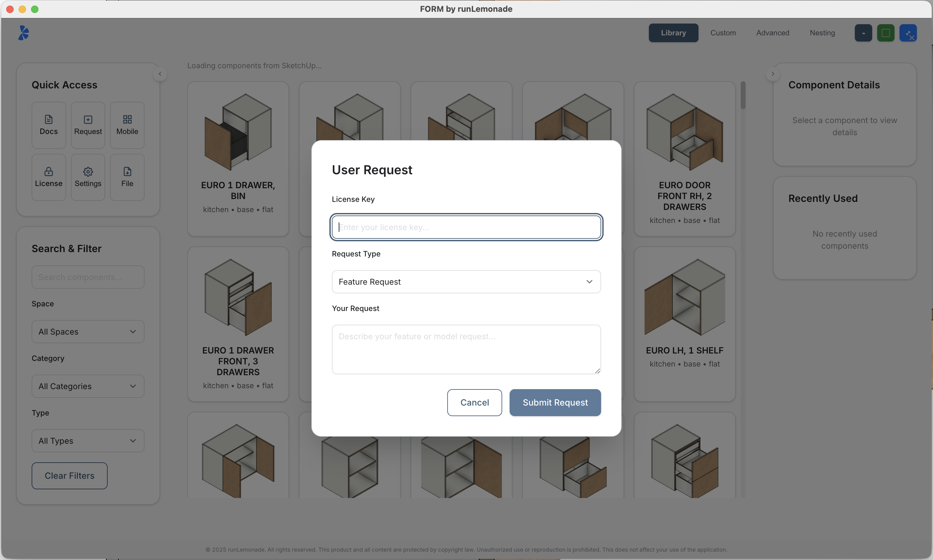Open the Settings quick access icon
This screenshot has height=560, width=933.
click(x=87, y=177)
